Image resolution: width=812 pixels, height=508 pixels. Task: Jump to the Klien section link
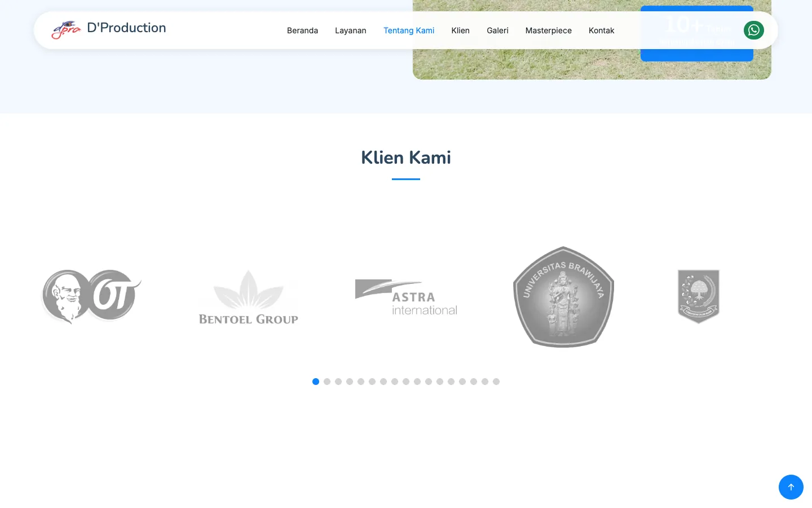pos(461,30)
